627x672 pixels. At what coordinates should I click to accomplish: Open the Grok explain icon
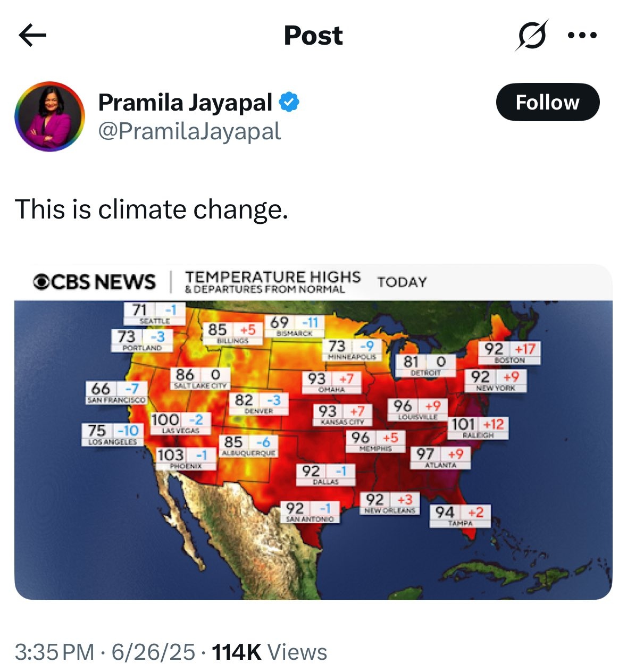531,36
